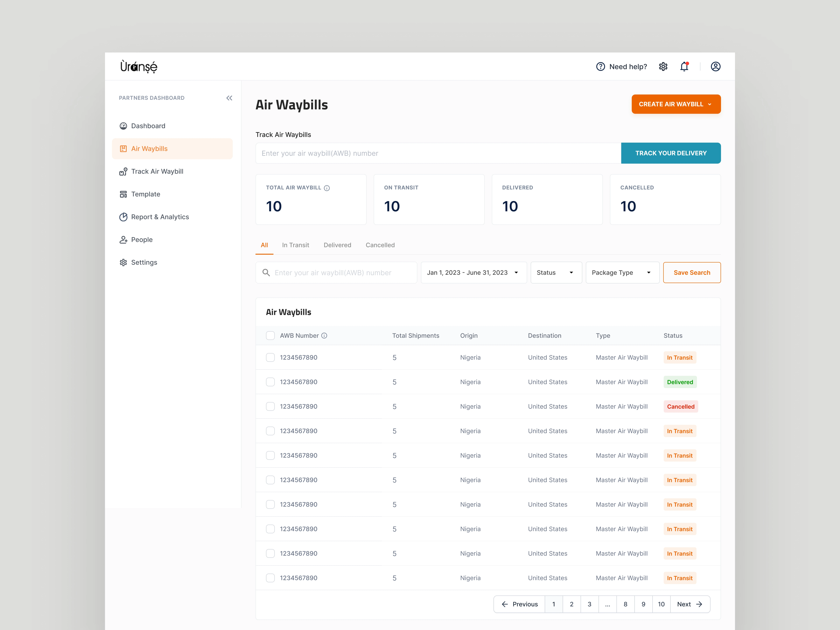Focus the Track Air Waybills AWB input field

438,153
